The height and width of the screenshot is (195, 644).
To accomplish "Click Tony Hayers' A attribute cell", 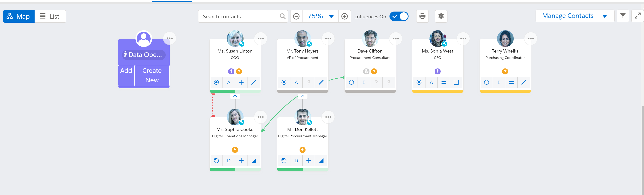I will pos(296,82).
